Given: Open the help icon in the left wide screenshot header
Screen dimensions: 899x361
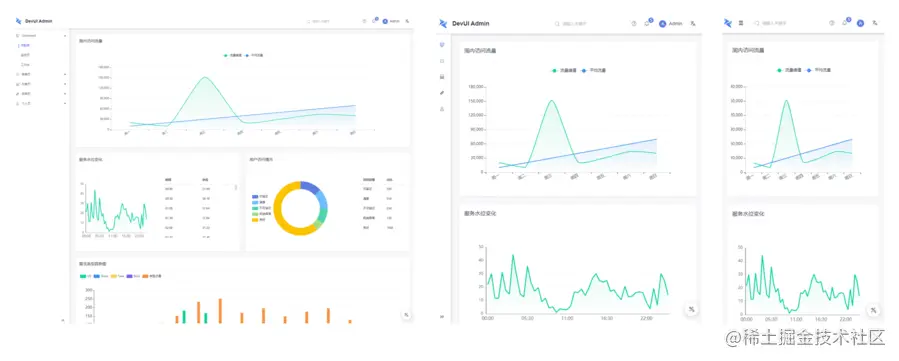Looking at the screenshot, I should tap(365, 21).
